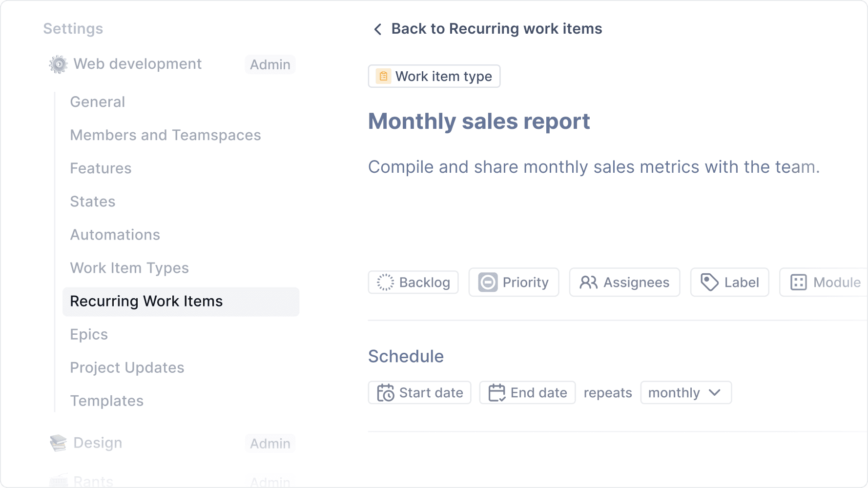Select the Members and Teamspaces section
868x488 pixels.
coord(165,135)
